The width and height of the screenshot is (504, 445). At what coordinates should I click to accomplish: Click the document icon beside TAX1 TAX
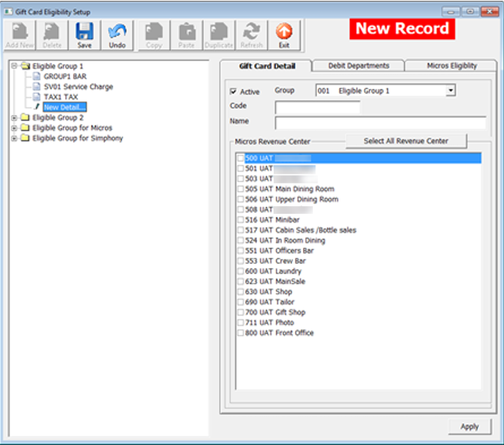pyautogui.click(x=36, y=97)
